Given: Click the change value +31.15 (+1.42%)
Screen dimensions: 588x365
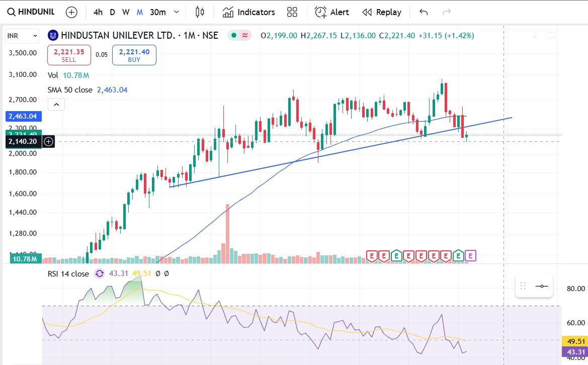Looking at the screenshot, I should 446,36.
